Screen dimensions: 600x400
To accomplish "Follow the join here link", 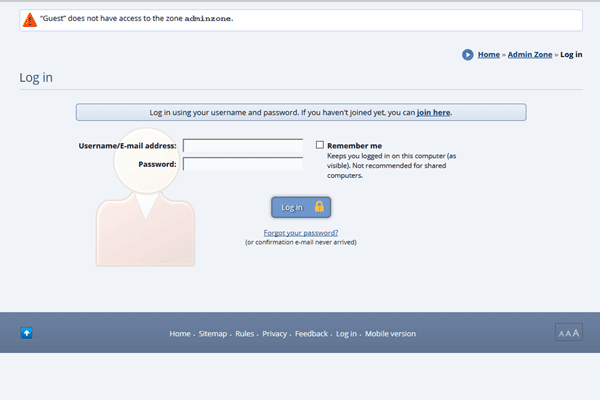I will [x=433, y=113].
